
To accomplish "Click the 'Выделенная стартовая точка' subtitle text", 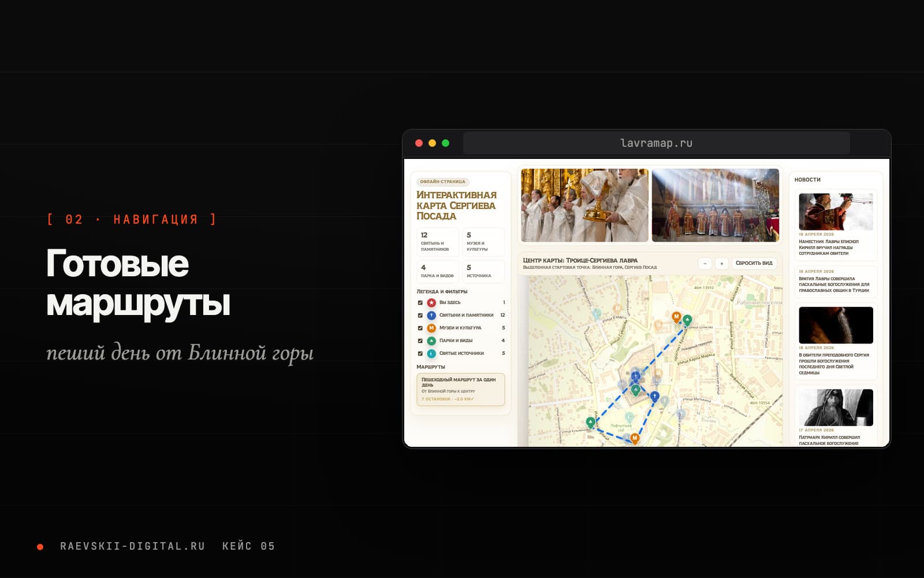I will tap(590, 268).
